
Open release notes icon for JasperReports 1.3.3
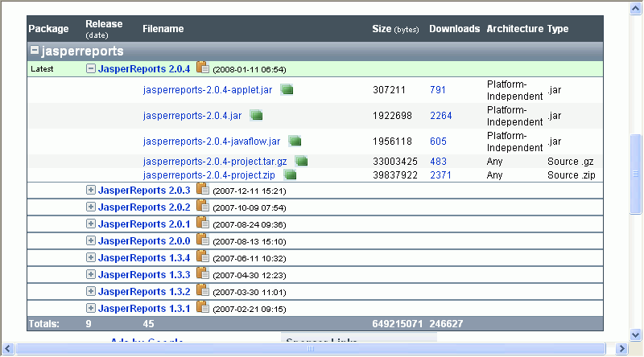(203, 273)
